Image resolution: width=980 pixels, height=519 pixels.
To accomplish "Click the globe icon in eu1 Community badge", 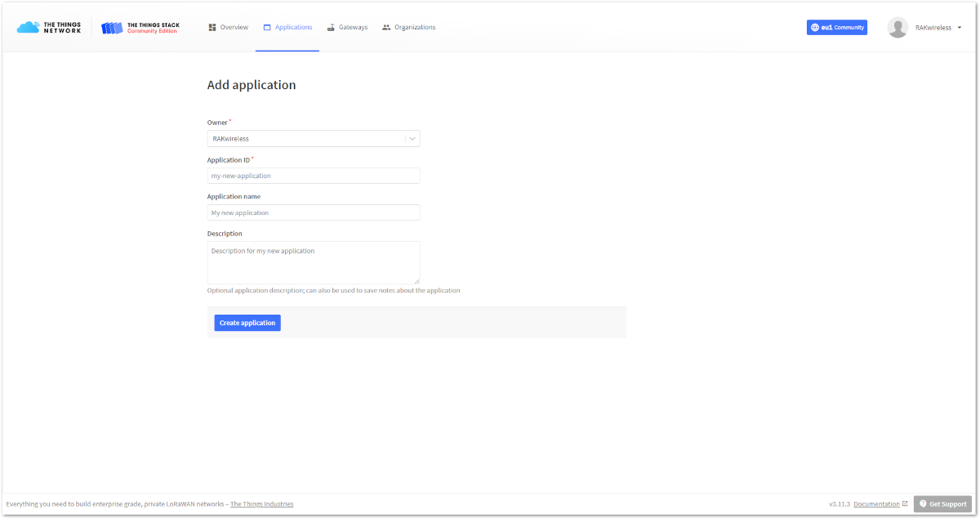I will point(814,27).
